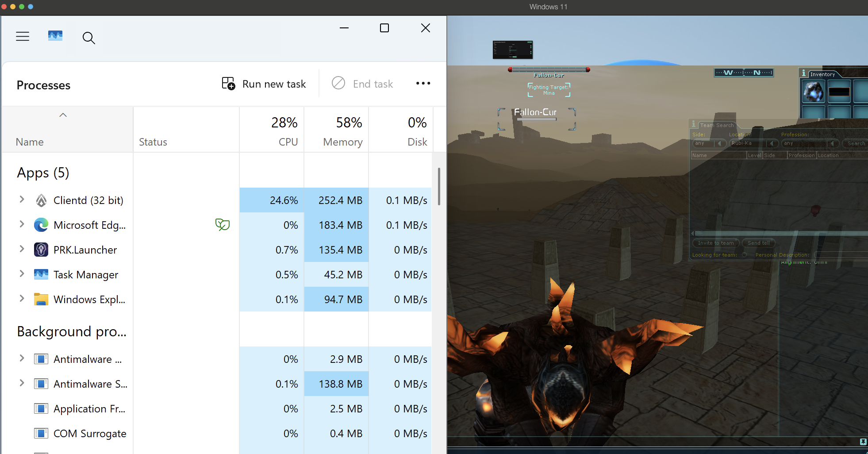Image resolution: width=868 pixels, height=454 pixels.
Task: Click the Task Manager vertical scrollbar
Action: 439,186
